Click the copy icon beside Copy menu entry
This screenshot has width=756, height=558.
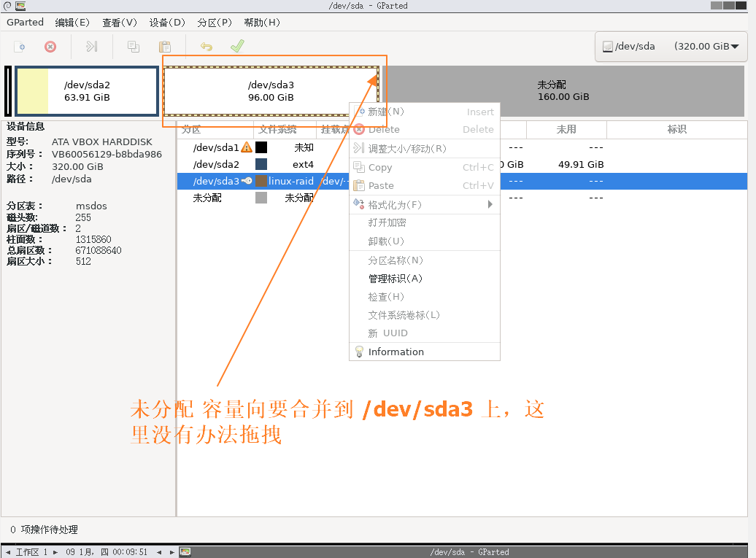click(x=359, y=167)
